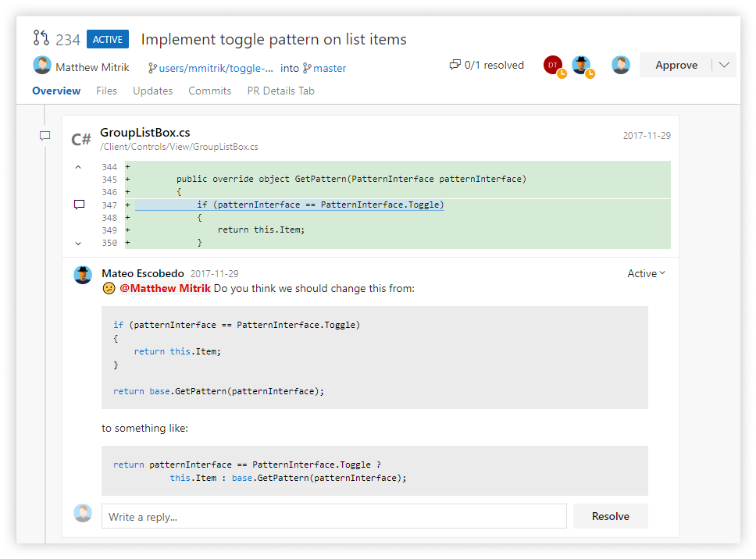The height and width of the screenshot is (559, 756).
Task: Click the branch icon before master
Action: coord(307,68)
